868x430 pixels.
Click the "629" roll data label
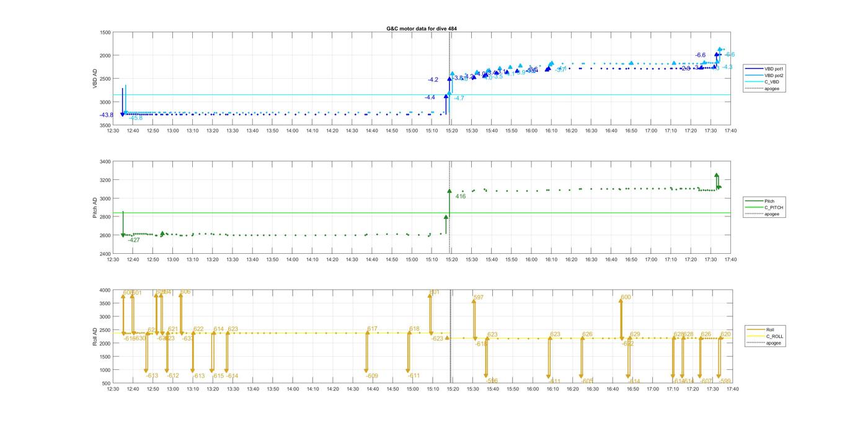point(635,334)
